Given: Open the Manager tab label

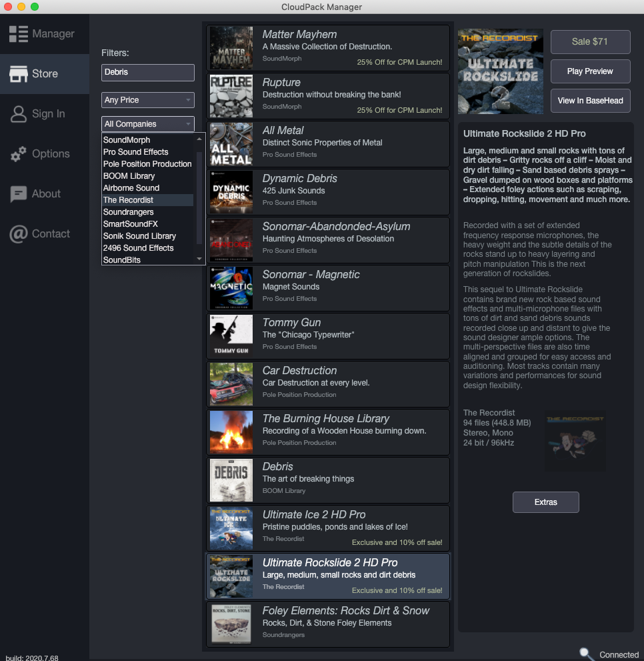Looking at the screenshot, I should click(53, 34).
